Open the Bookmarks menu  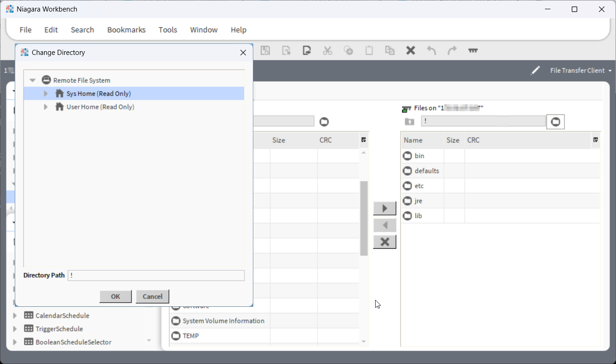click(126, 30)
